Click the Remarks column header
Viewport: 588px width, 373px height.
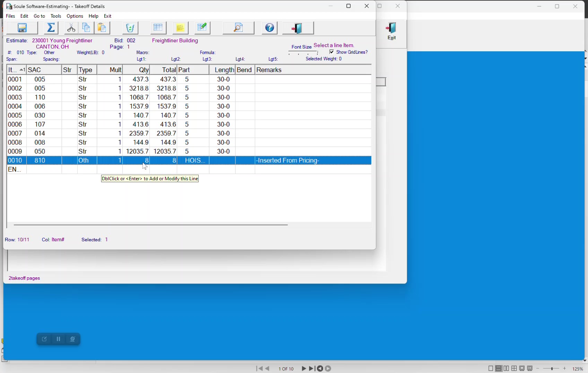(x=313, y=70)
